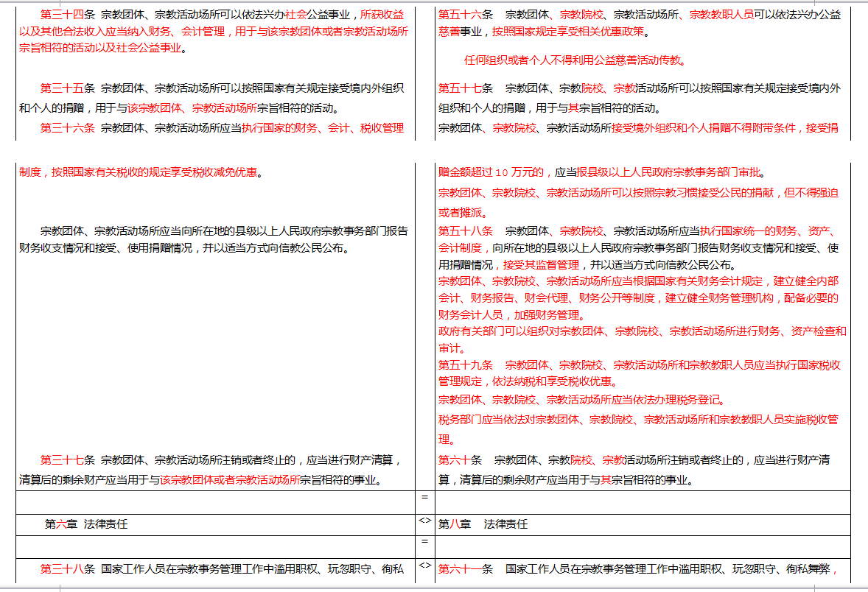Click the red 第三十四条 article number
Viewport: 868px width, 592px height.
pos(67,14)
